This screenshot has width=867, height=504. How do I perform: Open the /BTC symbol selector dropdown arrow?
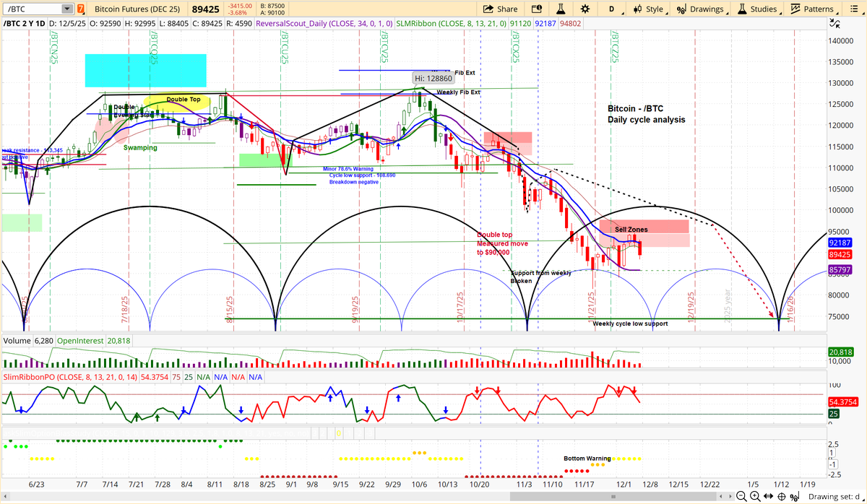click(66, 9)
